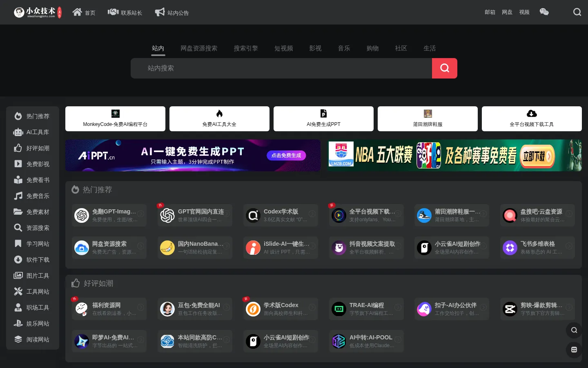Open 工具网站 in the sidebar
This screenshot has height=368, width=588.
(x=33, y=292)
